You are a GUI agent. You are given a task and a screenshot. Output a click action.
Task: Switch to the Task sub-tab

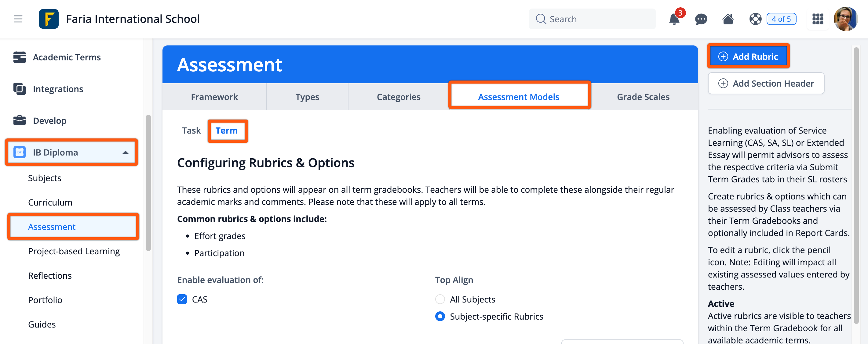(191, 131)
